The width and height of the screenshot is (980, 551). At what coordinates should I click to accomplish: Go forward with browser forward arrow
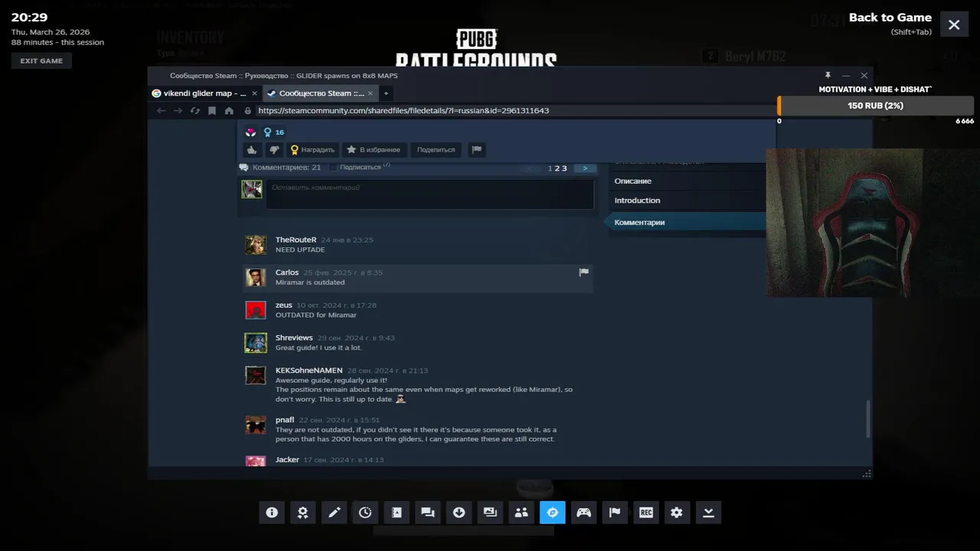click(178, 111)
